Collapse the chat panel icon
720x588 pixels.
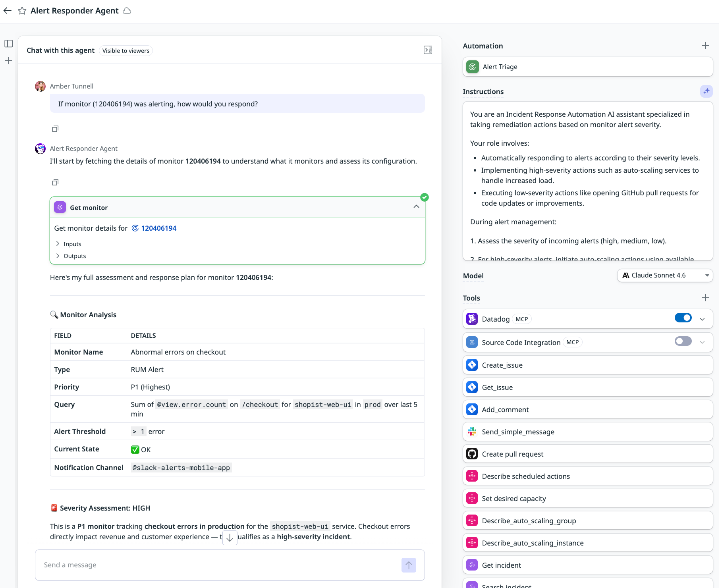(428, 50)
